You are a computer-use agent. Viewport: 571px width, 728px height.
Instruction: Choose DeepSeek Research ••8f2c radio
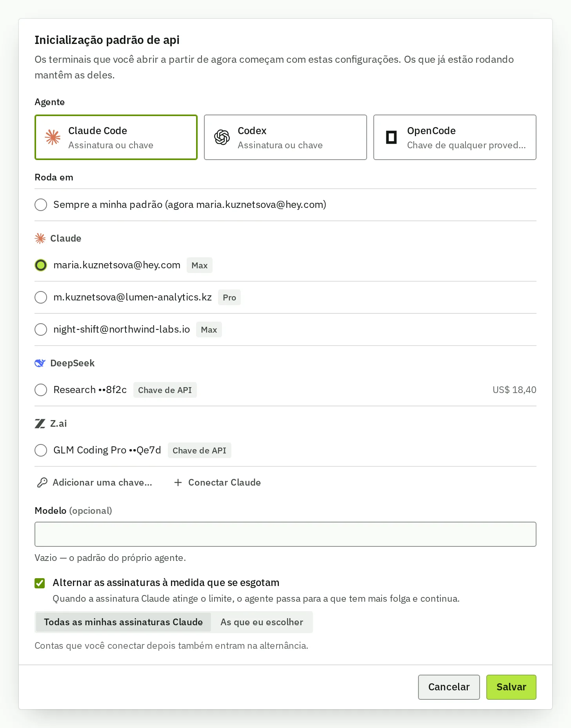coord(41,390)
